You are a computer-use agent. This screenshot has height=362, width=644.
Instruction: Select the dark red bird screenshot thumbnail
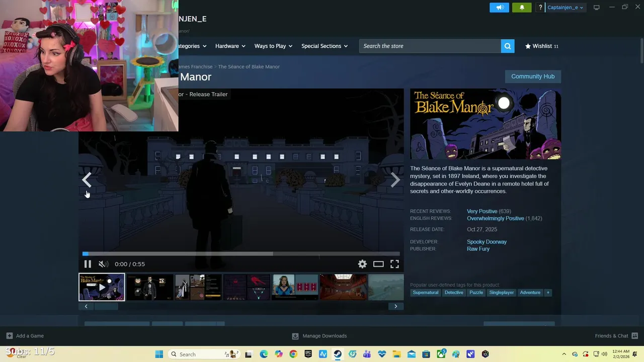[247, 287]
